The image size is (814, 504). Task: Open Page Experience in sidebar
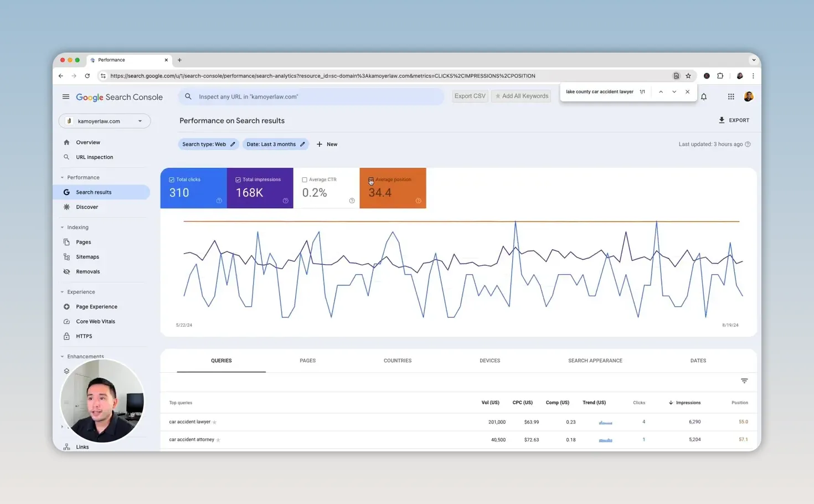coord(96,307)
